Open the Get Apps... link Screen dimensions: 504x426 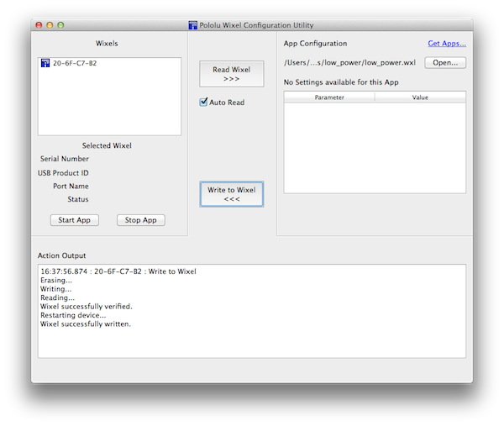click(x=446, y=44)
